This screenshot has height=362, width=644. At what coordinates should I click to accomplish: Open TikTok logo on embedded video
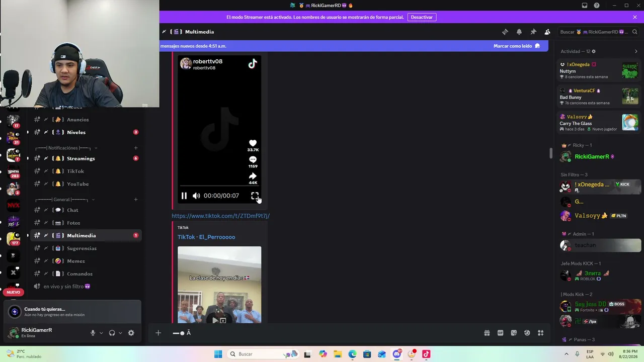click(253, 64)
